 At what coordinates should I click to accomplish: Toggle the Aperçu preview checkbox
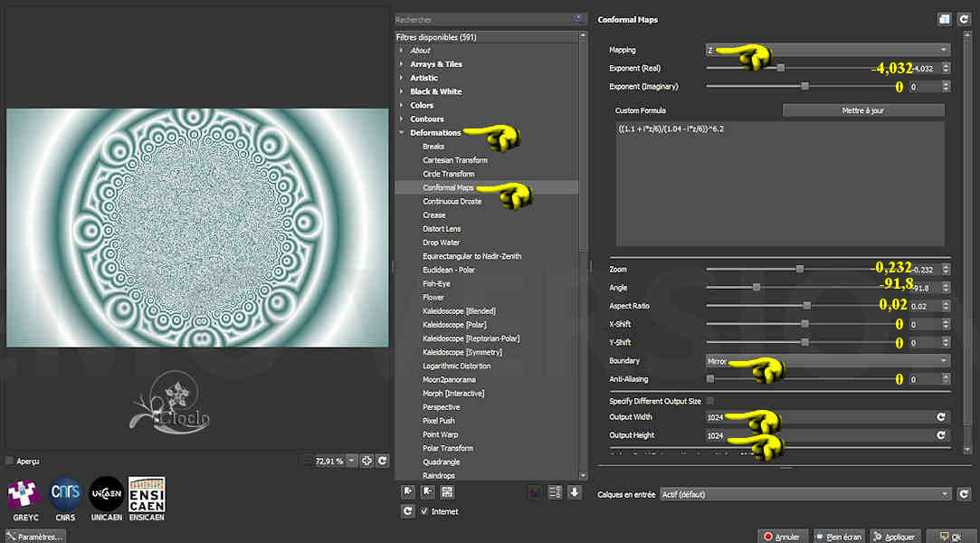(10, 461)
